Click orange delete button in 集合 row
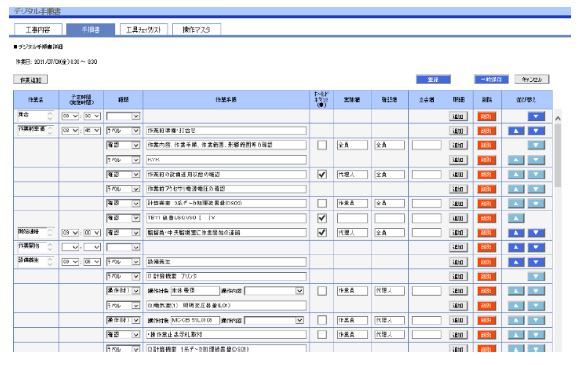578x365 pixels. 487,117
